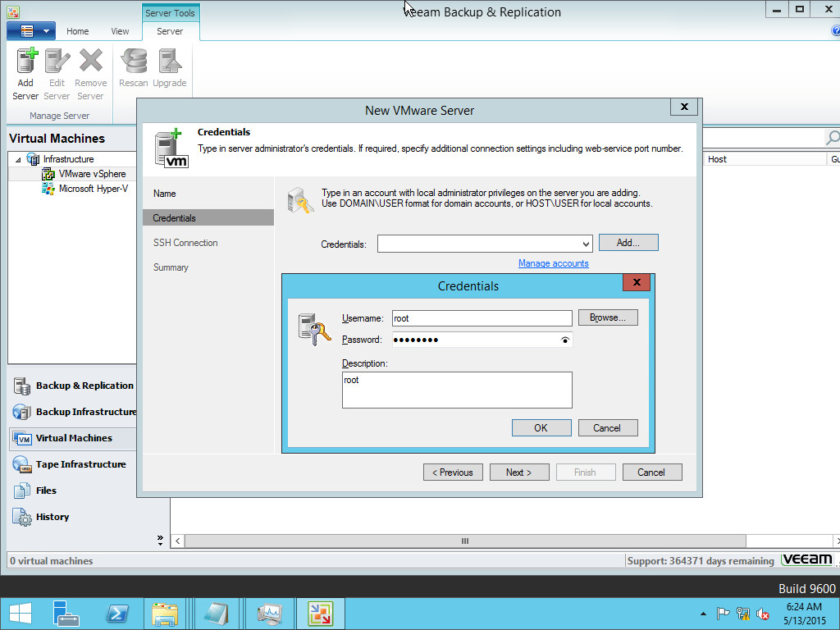Open the blue application menu button
Viewport: 840px width, 630px height.
[x=31, y=31]
